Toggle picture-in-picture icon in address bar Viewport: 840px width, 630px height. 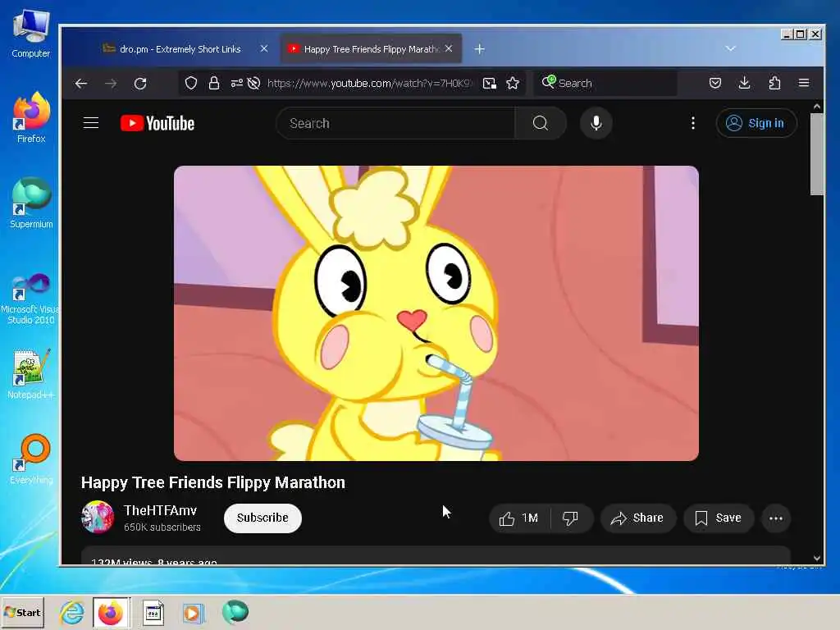pyautogui.click(x=489, y=83)
